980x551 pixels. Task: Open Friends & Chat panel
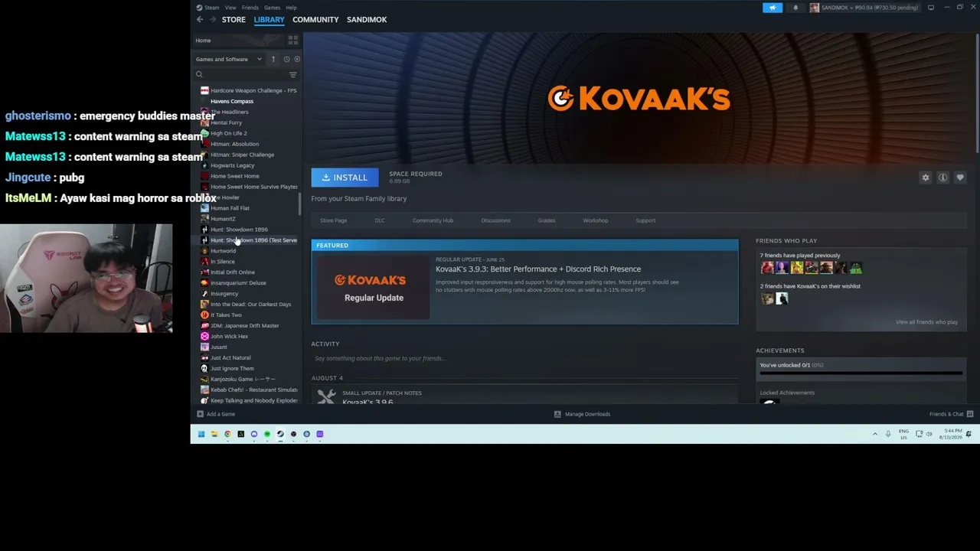point(951,414)
